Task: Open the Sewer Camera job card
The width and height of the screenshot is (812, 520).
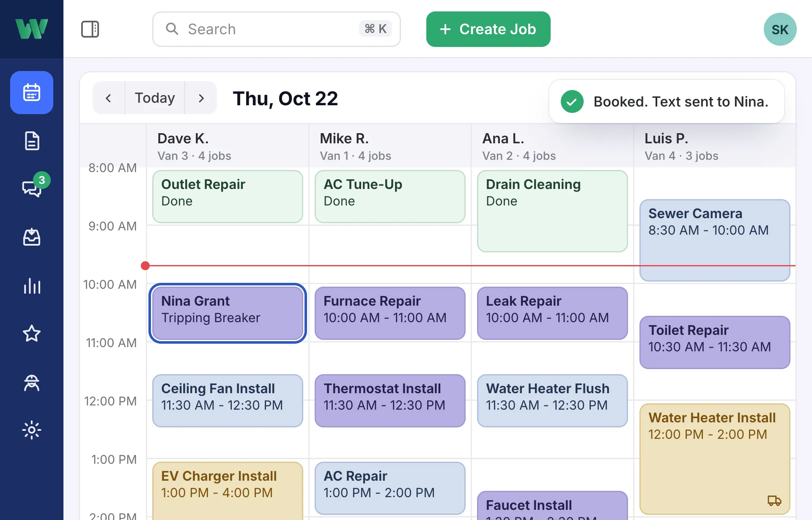Action: pyautogui.click(x=715, y=240)
